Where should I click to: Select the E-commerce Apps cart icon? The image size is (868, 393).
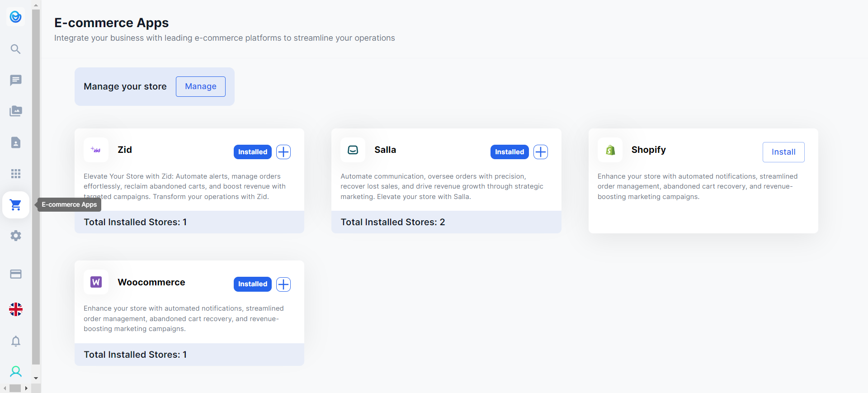tap(16, 205)
